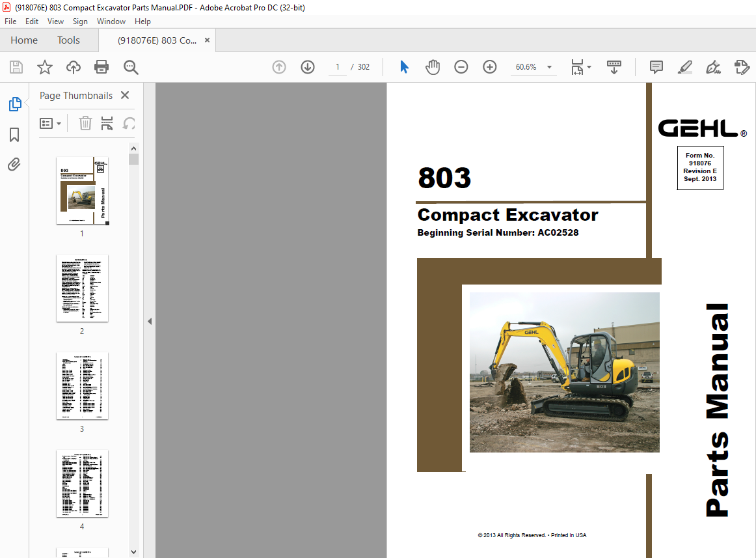Choose the Selection arrow tool
This screenshot has height=558, width=756.
coord(404,67)
